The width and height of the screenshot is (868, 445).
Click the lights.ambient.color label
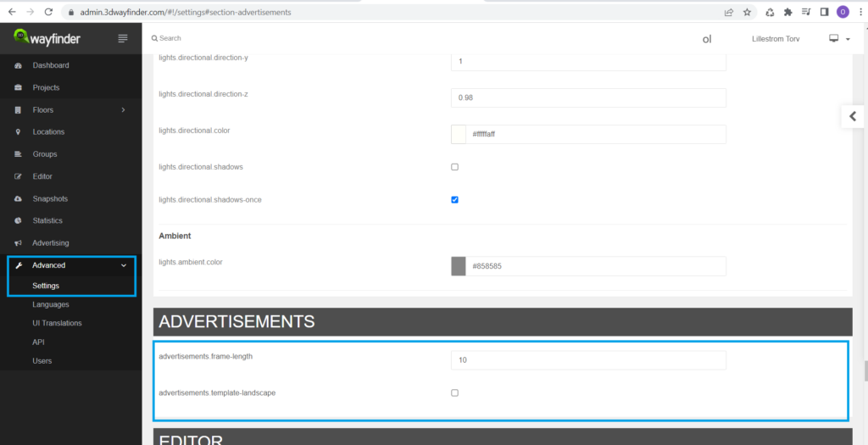point(191,262)
